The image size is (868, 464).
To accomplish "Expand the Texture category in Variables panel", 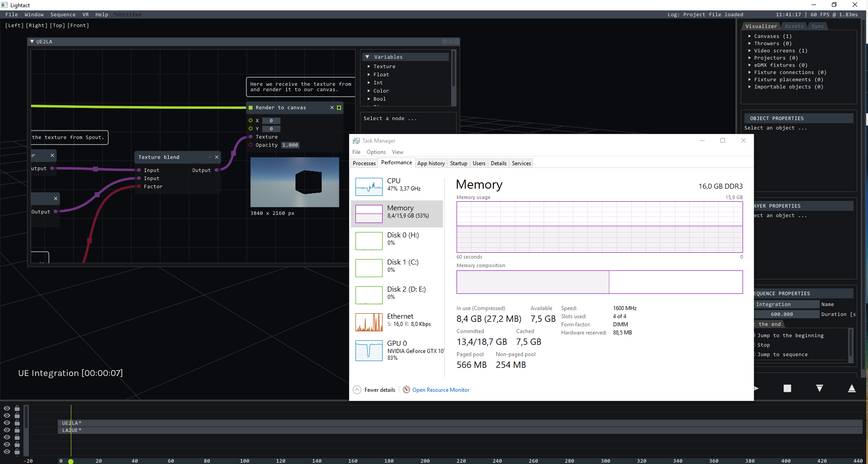I will pos(369,66).
